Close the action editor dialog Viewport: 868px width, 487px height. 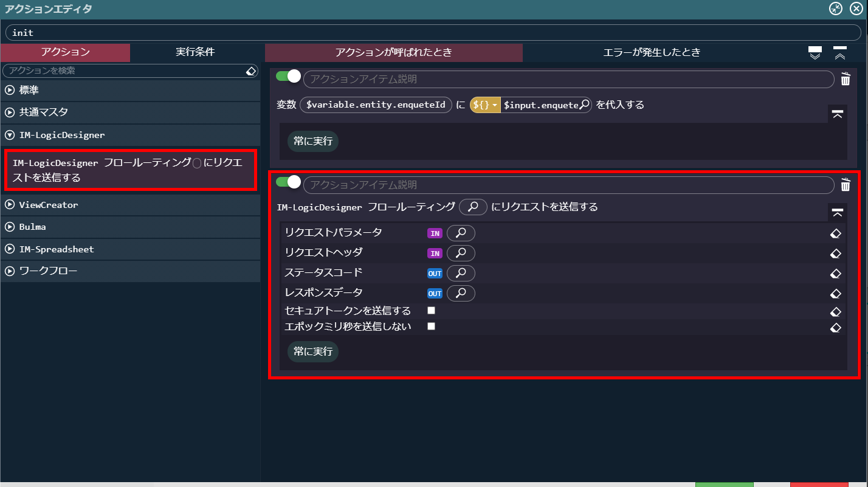[855, 9]
